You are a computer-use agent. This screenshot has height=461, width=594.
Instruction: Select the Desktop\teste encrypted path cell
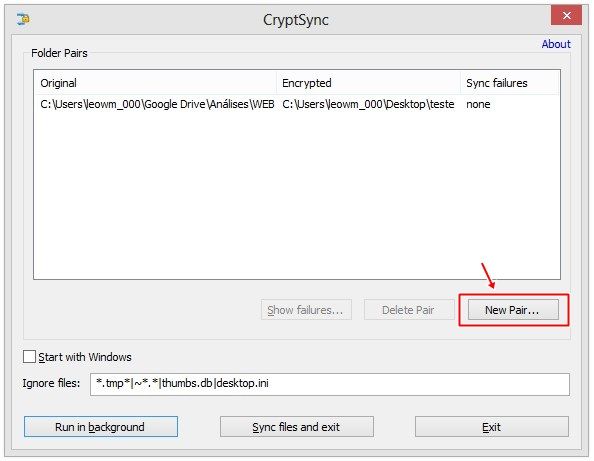point(368,104)
